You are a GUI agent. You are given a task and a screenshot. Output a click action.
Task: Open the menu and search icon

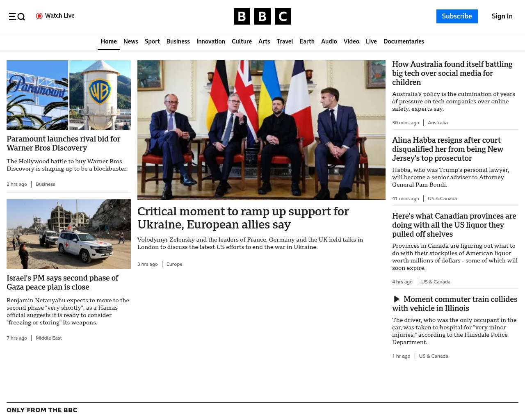pos(17,16)
